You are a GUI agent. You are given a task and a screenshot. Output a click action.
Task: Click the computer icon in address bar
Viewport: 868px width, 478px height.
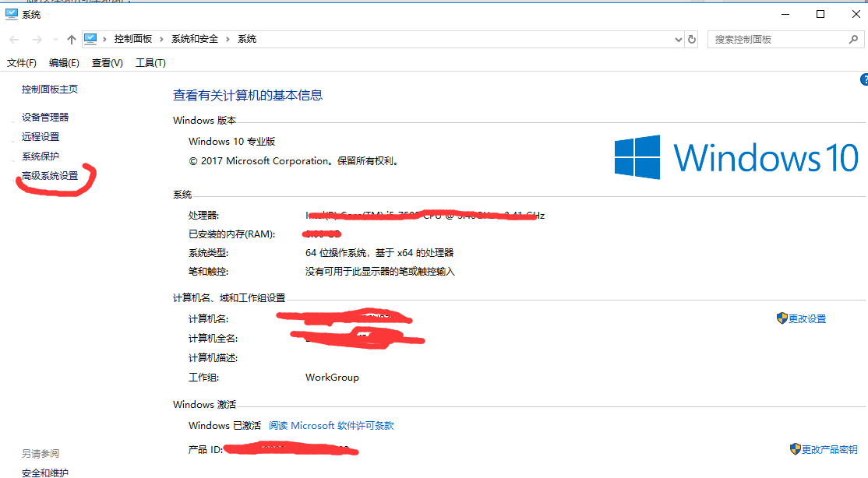(x=90, y=39)
